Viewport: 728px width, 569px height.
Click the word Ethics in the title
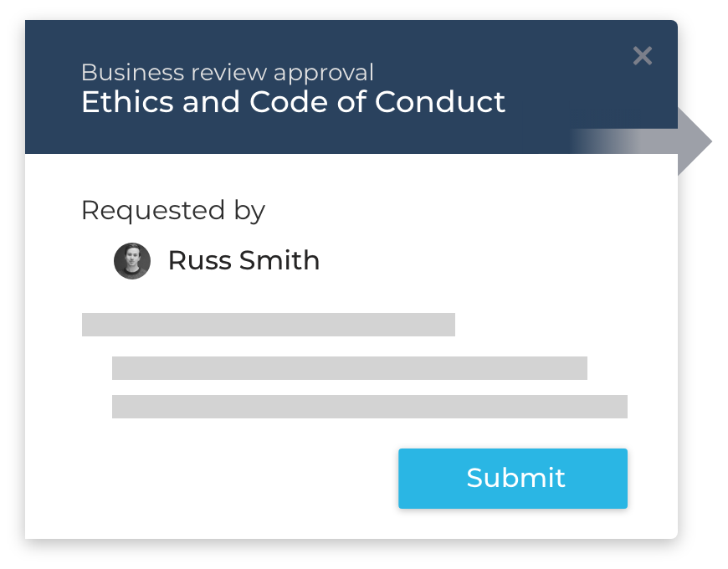[128, 101]
